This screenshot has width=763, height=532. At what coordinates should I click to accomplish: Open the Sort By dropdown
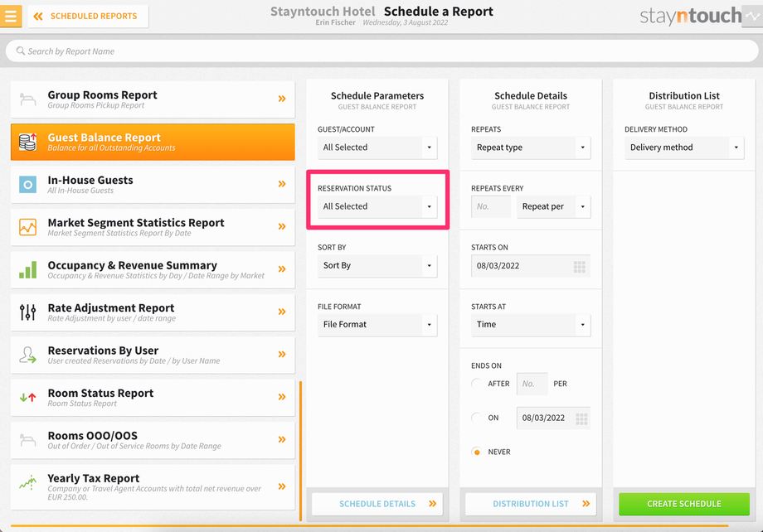coord(377,265)
